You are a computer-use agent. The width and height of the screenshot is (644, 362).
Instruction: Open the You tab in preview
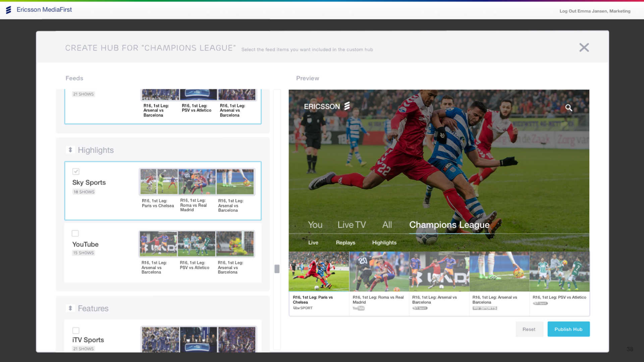click(315, 225)
